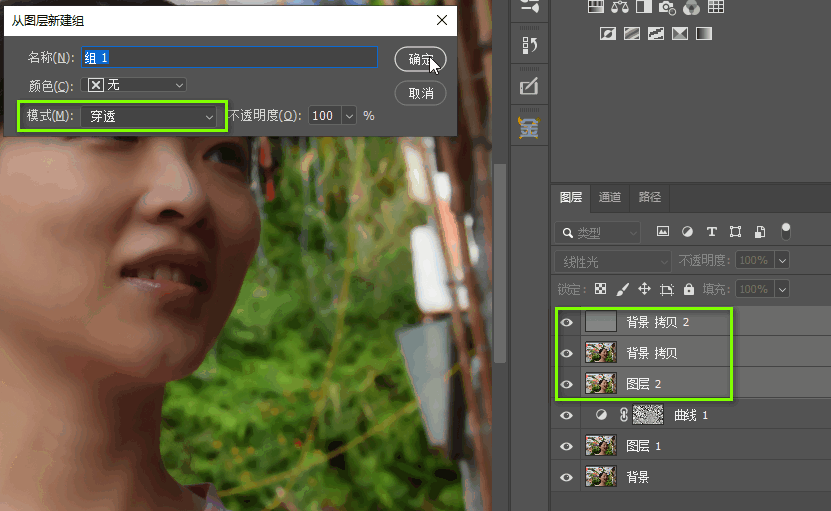Click the link icon on 曲线 1 layer
831x511 pixels.
pyautogui.click(x=624, y=415)
